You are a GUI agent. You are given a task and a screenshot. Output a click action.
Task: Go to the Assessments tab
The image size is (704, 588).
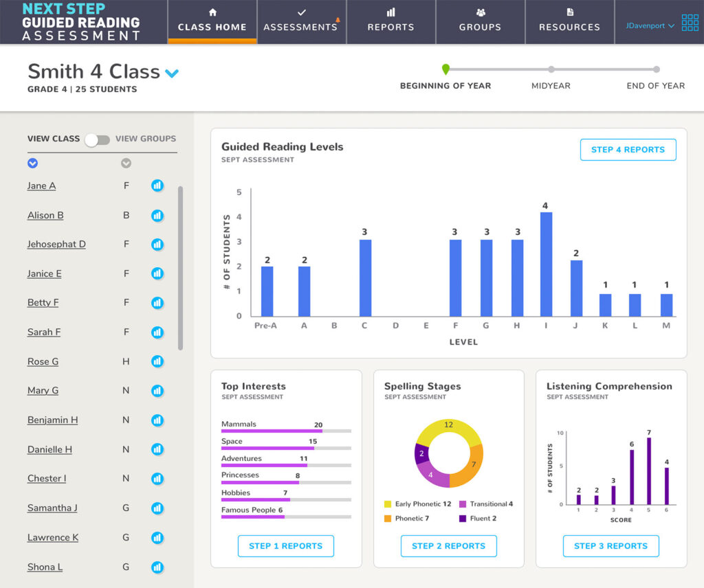click(x=301, y=21)
